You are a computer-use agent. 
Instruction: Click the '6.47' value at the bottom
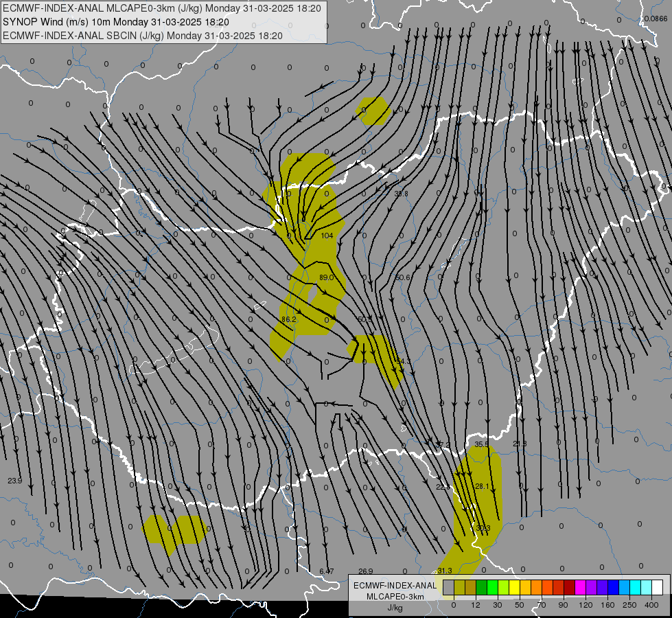[x=326, y=571]
